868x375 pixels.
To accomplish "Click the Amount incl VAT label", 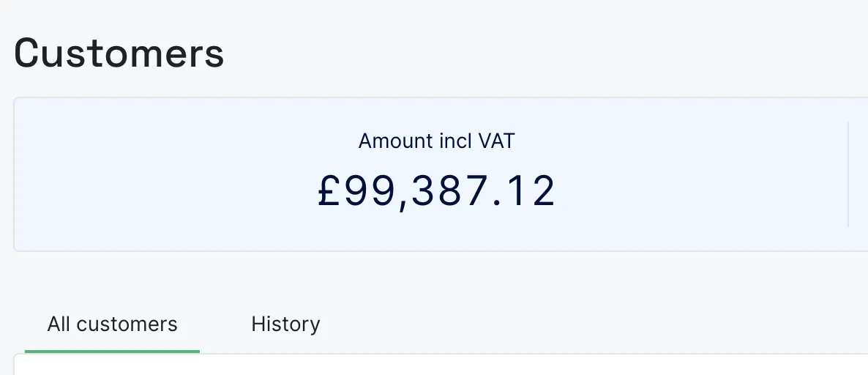I will pyautogui.click(x=436, y=141).
